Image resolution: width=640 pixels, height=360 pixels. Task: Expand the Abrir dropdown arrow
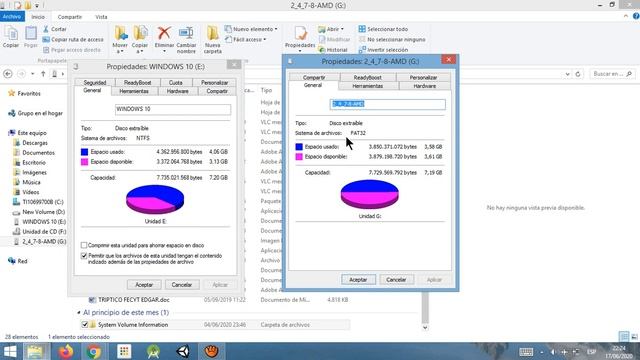[x=342, y=29]
